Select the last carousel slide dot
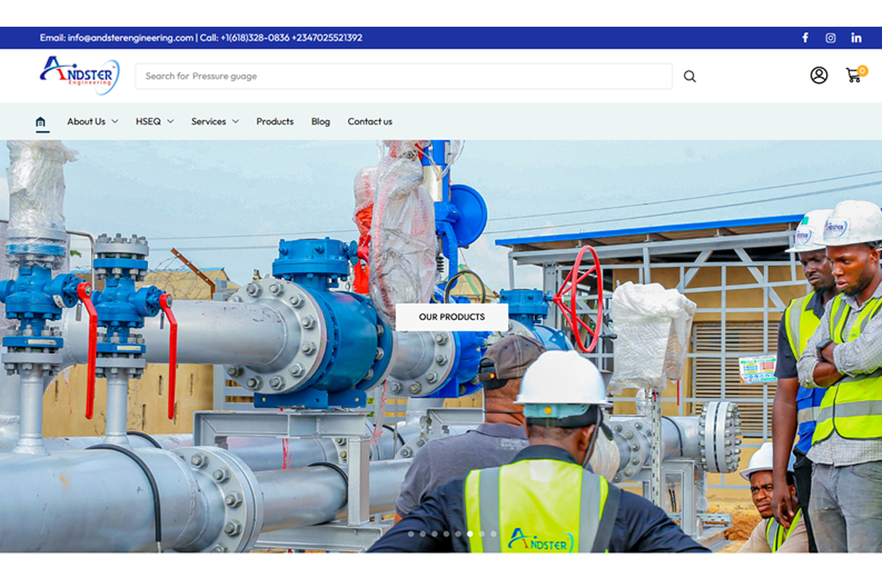The image size is (882, 588). pyautogui.click(x=494, y=534)
